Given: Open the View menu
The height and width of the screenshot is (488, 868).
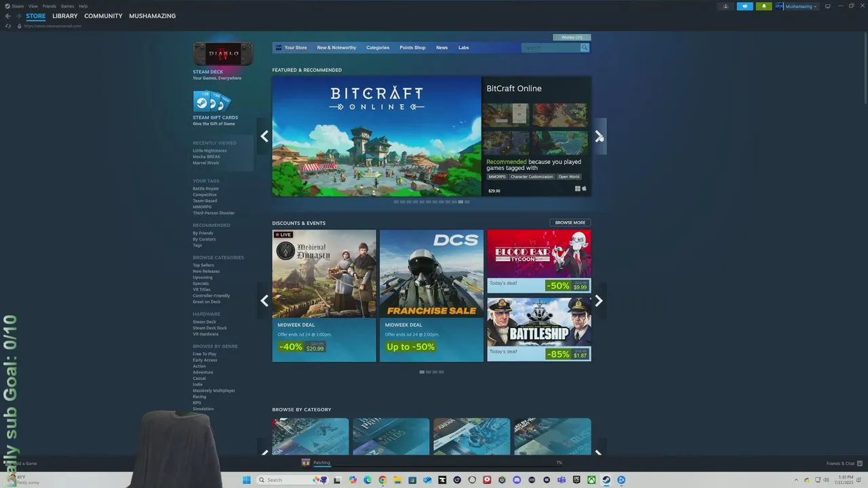Looking at the screenshot, I should (33, 6).
